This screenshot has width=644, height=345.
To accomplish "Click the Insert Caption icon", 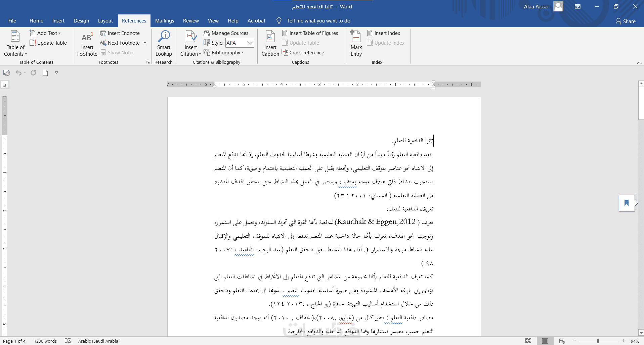I will point(270,37).
